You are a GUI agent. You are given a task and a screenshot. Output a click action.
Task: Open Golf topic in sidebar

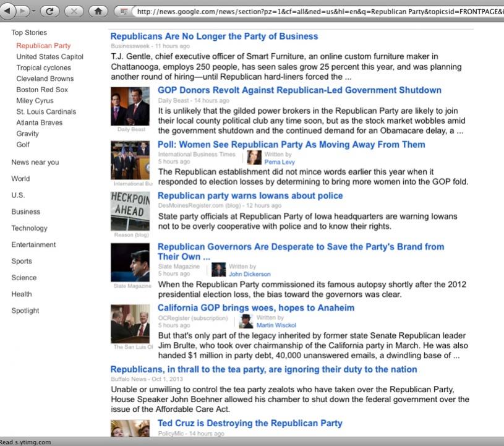[x=23, y=144]
